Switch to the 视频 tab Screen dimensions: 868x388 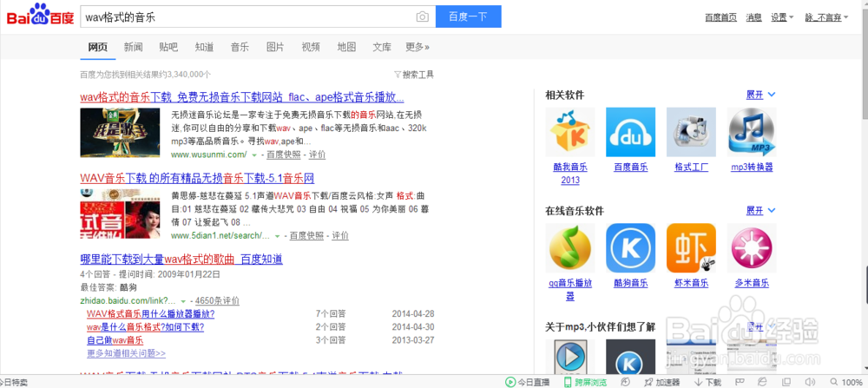tap(311, 47)
